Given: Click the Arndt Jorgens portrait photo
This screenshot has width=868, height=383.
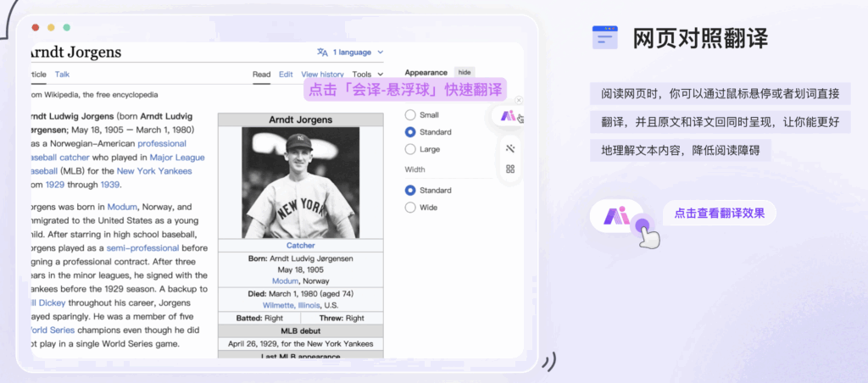Looking at the screenshot, I should click(x=301, y=183).
